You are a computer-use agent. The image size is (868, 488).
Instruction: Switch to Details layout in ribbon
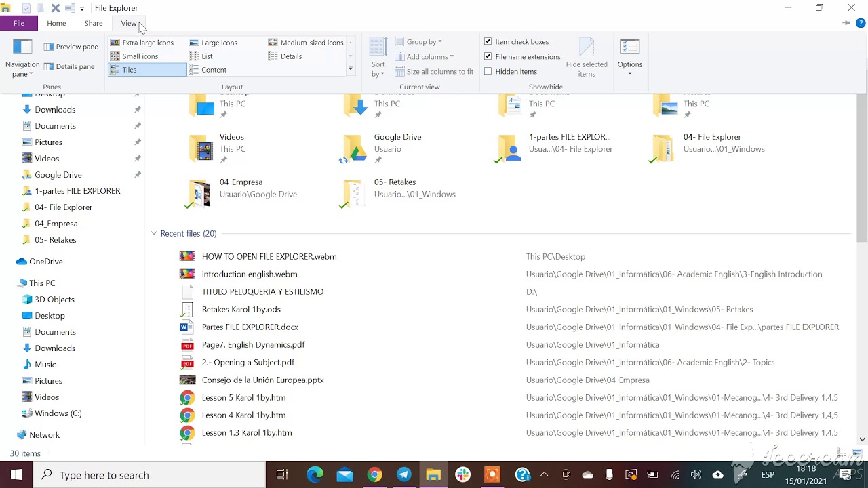pos(285,56)
